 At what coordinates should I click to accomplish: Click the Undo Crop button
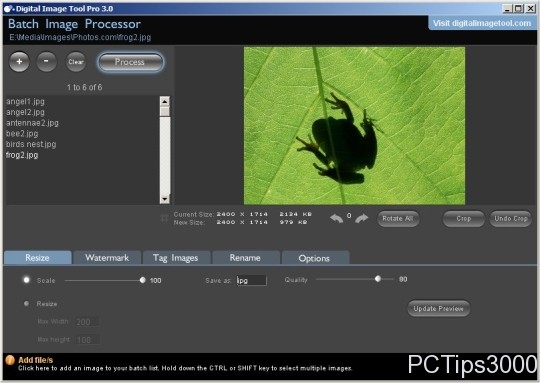pos(511,219)
